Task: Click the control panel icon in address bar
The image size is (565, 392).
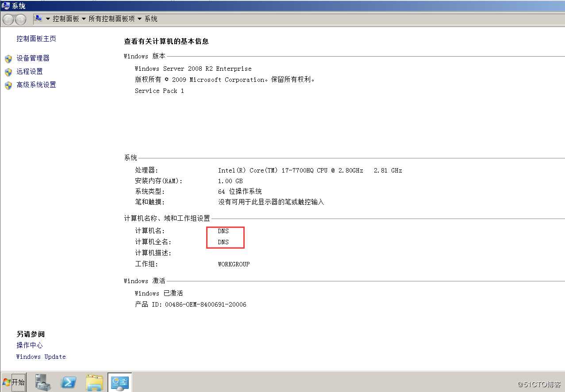Action: pyautogui.click(x=38, y=19)
